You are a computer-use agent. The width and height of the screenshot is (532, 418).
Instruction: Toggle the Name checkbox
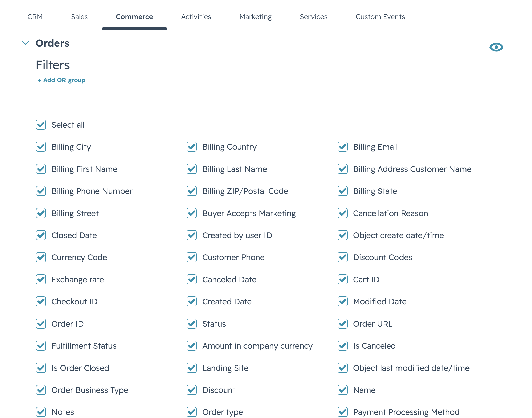[x=343, y=390]
